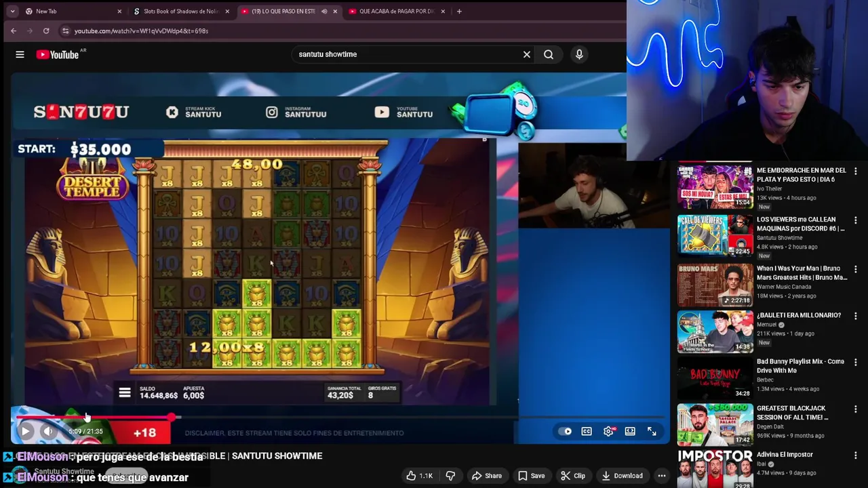Close the New Tab tab
Screen dimensions: 868x488
click(119, 11)
